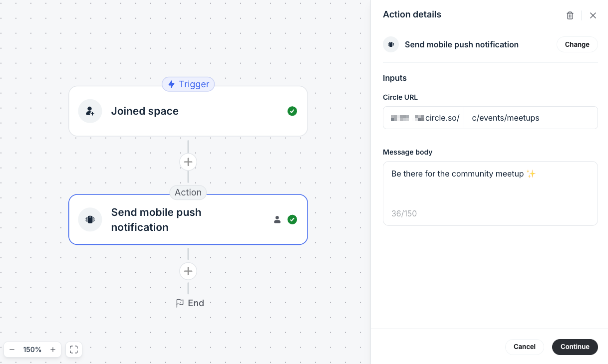Close the Action details panel

coord(593,15)
